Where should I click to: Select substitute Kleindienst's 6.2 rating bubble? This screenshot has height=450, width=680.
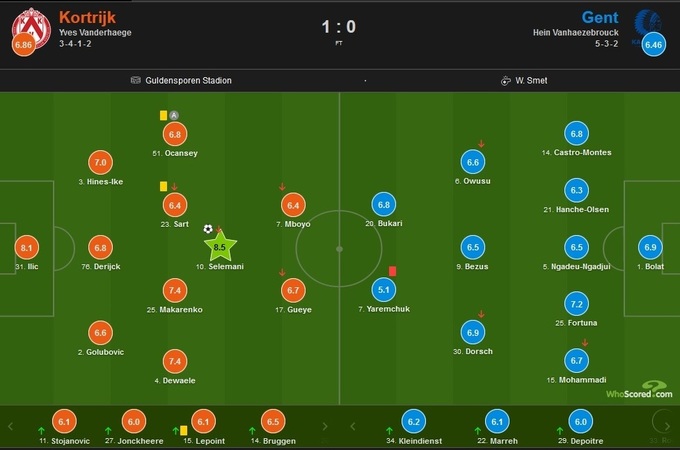click(x=413, y=422)
